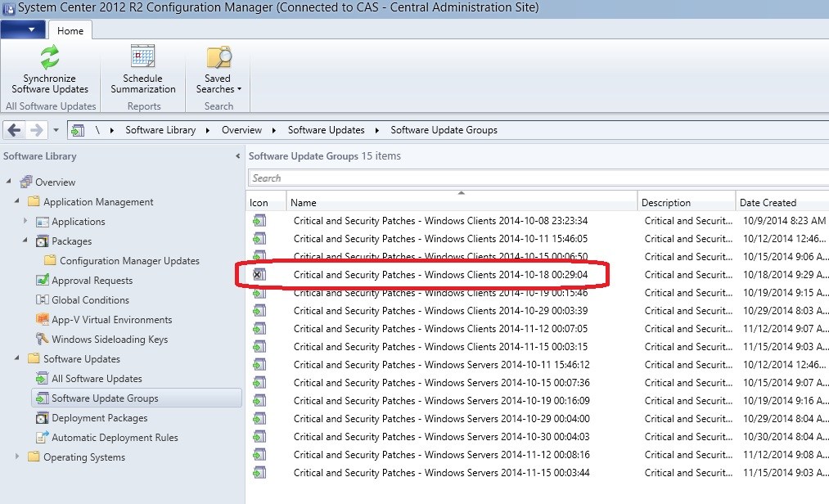Switch to the Home ribbon tab

coord(70,30)
